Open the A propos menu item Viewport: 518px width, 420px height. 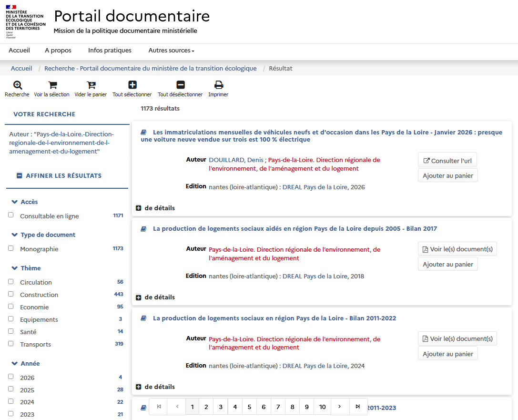58,51
